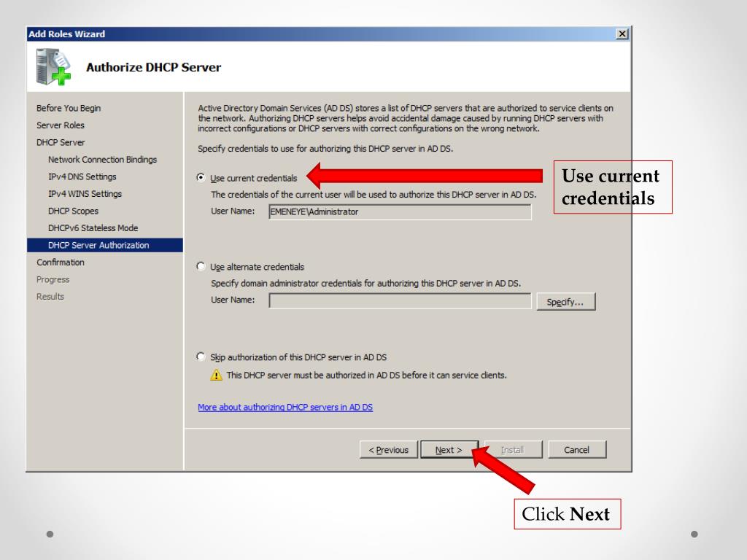Switch to DHCP Scopes page

(x=73, y=211)
